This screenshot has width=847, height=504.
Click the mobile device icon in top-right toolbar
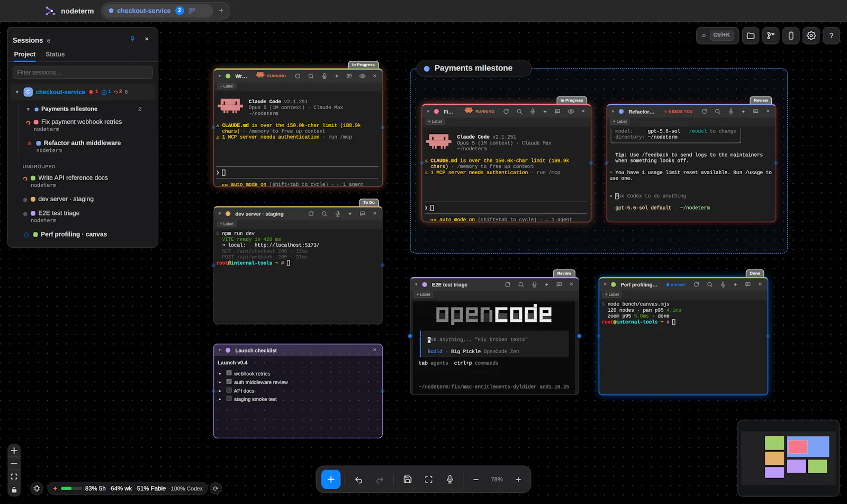tap(791, 35)
